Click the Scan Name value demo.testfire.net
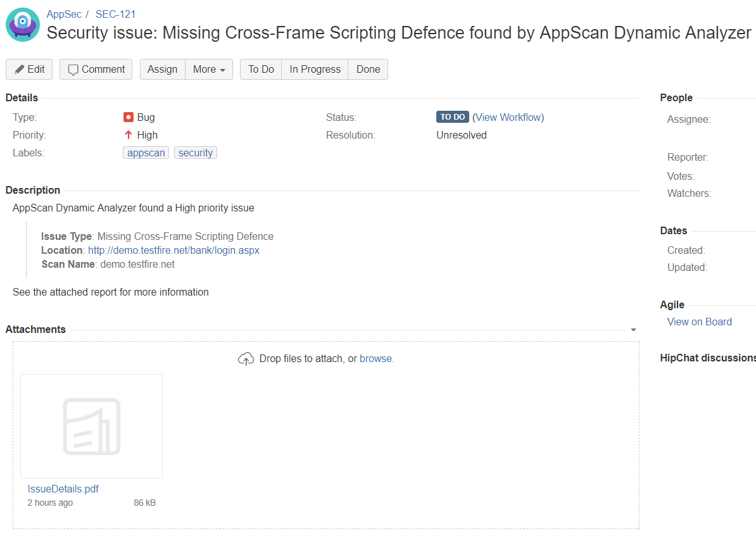Image resolution: width=756 pixels, height=538 pixels. click(x=137, y=264)
